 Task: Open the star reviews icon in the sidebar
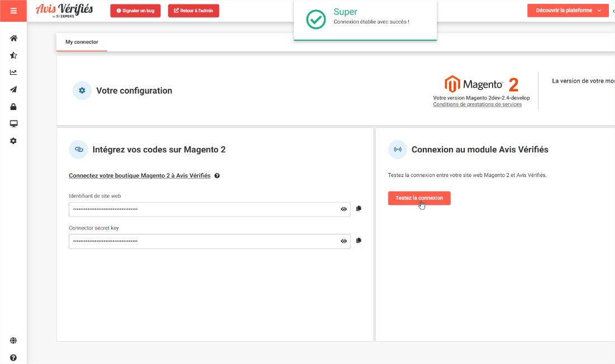click(x=13, y=56)
